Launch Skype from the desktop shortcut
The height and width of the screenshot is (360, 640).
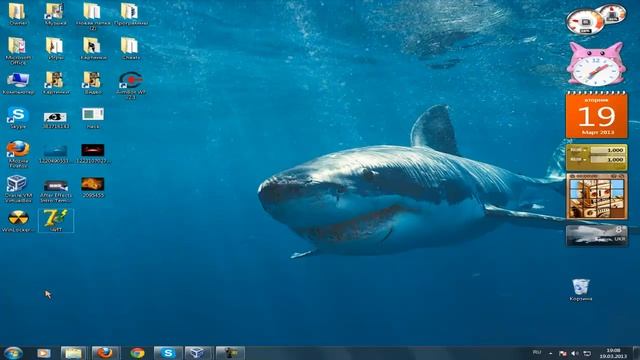(x=18, y=117)
